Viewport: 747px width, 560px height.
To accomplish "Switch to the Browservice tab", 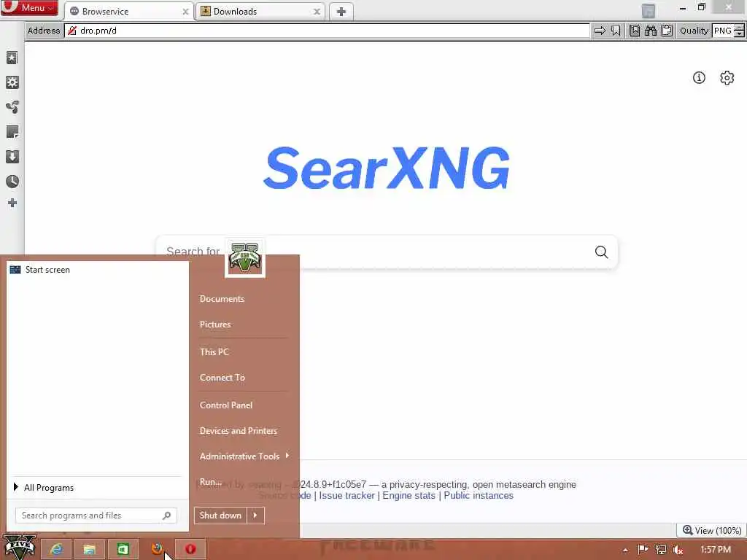I will point(128,12).
